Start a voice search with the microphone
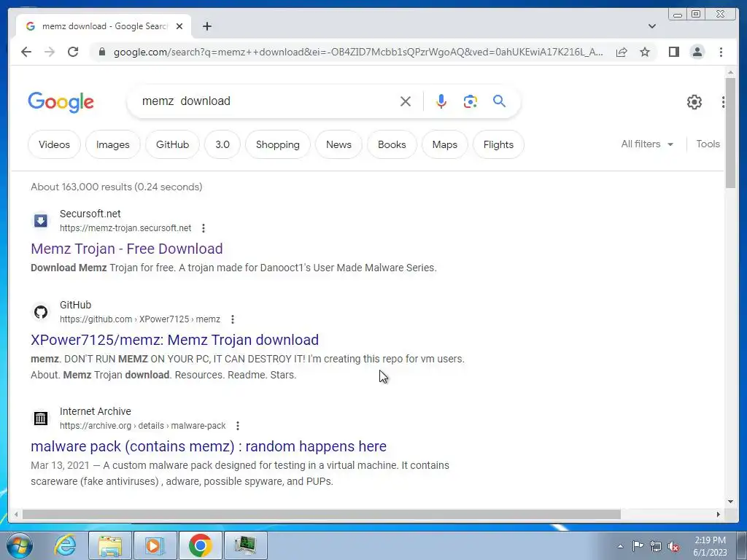The height and width of the screenshot is (560, 747). point(441,101)
